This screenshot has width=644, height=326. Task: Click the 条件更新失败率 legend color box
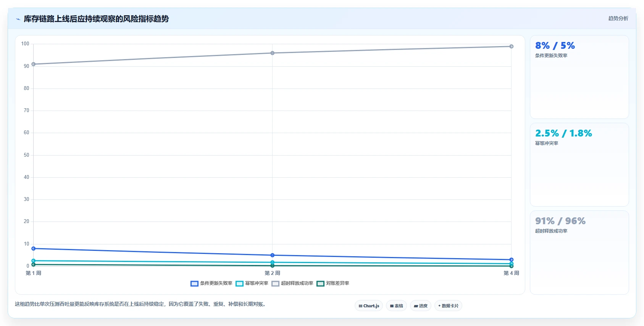coord(194,283)
